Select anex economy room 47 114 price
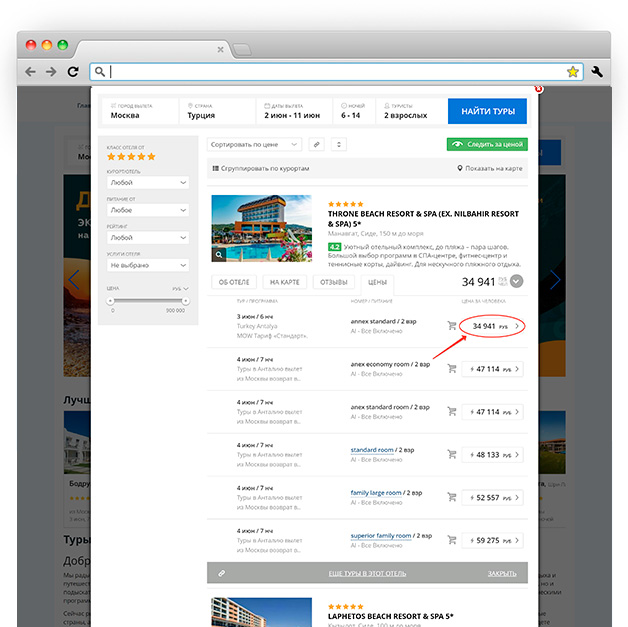Screen dimensions: 628x627 [x=492, y=369]
